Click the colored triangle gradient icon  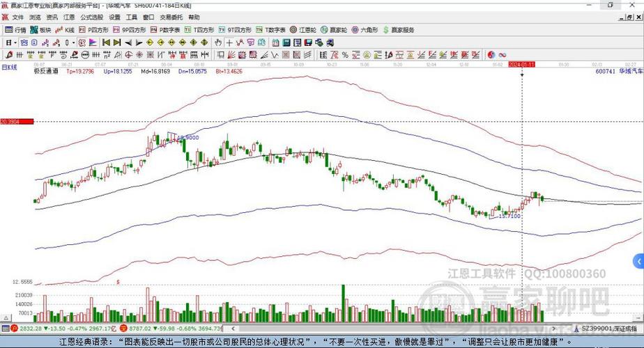pyautogui.click(x=93, y=42)
